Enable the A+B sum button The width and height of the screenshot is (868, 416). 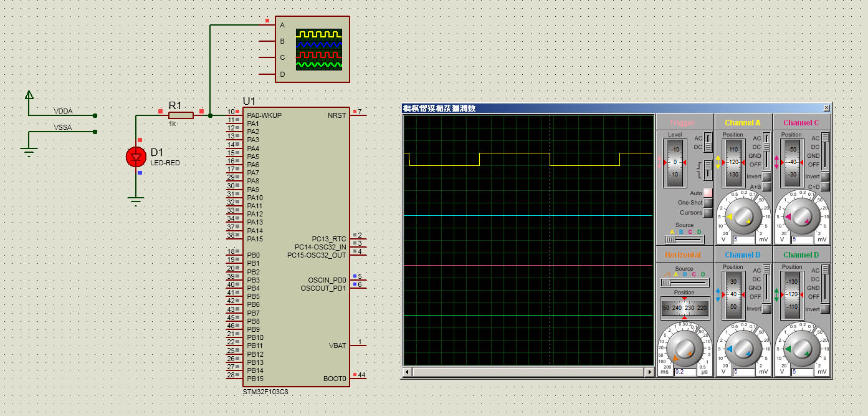point(766,186)
